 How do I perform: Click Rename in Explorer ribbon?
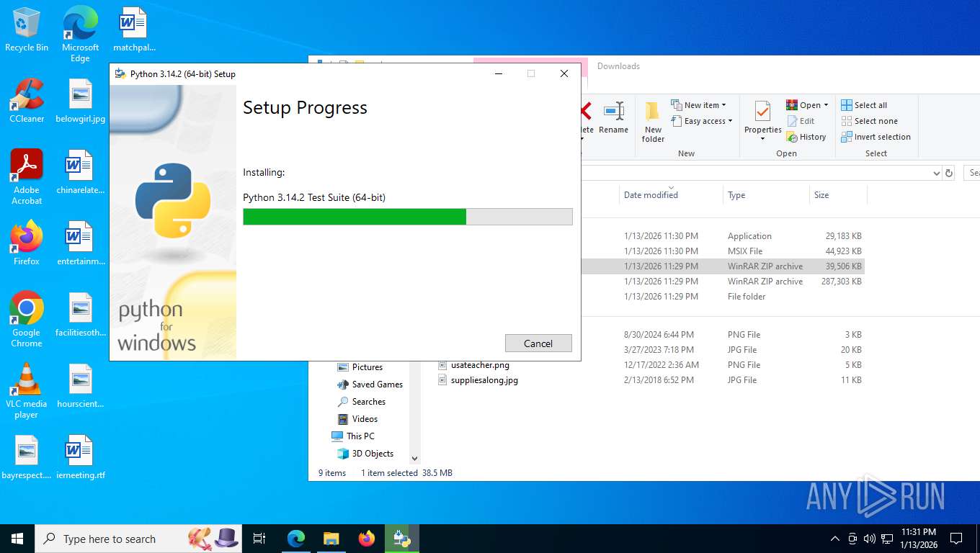coord(613,118)
